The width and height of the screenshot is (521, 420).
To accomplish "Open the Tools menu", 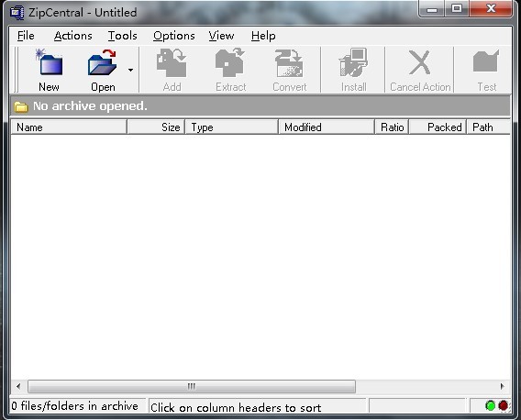I will [x=123, y=36].
